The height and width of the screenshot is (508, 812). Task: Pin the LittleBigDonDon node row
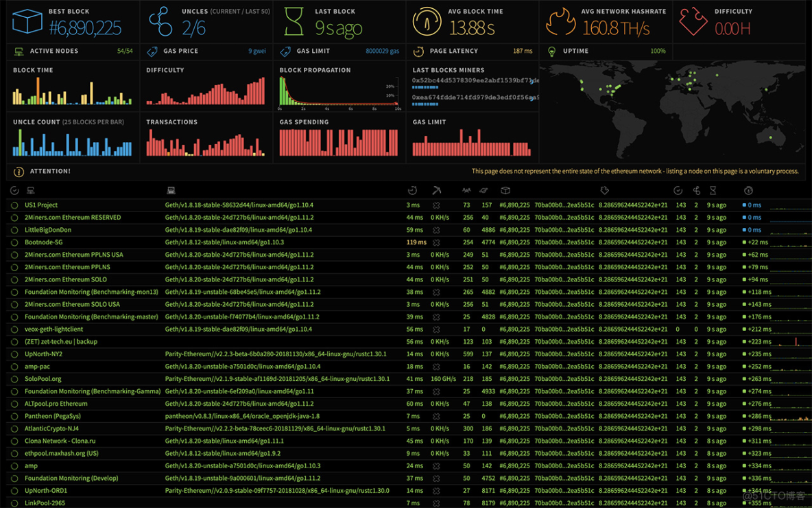[x=14, y=230]
